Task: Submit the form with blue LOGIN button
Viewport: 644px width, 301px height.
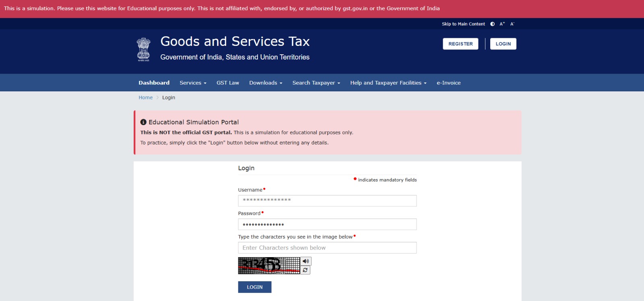Action: pyautogui.click(x=255, y=287)
